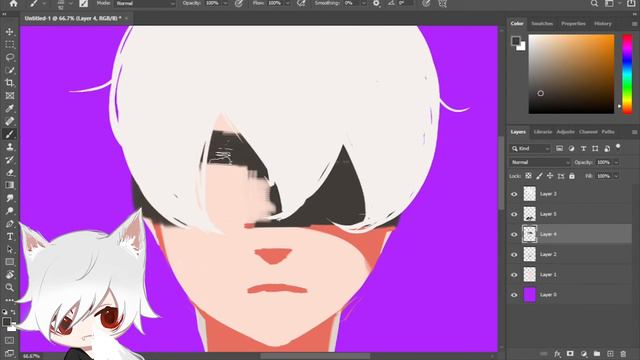Select the Crop tool
Image resolution: width=640 pixels, height=360 pixels.
coord(10,82)
